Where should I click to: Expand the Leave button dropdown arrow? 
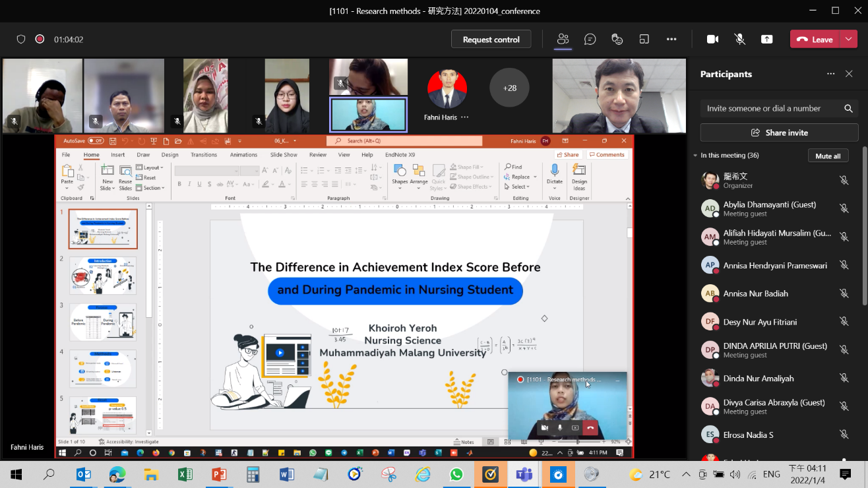848,40
